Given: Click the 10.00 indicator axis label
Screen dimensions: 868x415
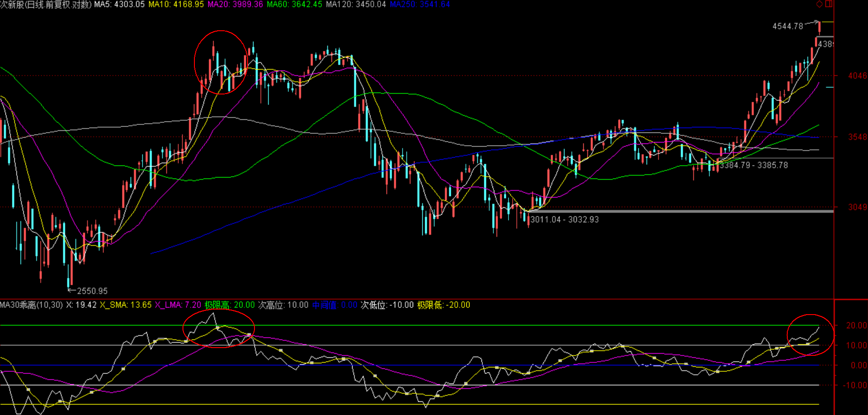Looking at the screenshot, I should pos(856,345).
